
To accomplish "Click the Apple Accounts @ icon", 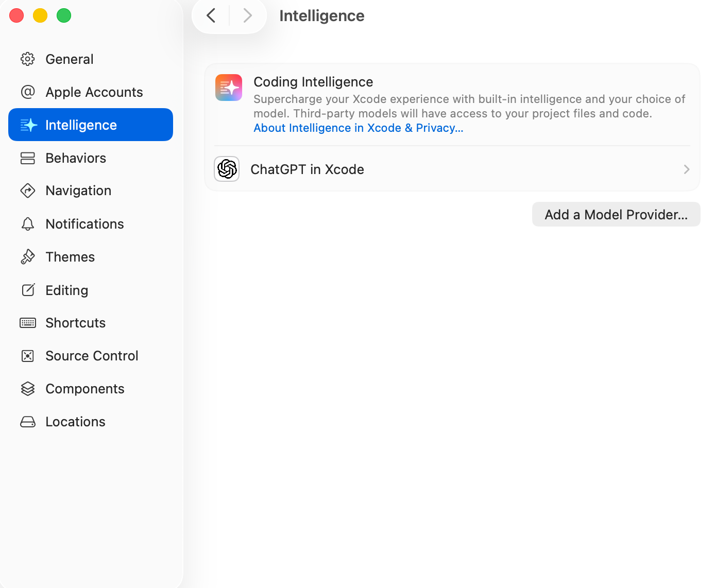I will 28,92.
